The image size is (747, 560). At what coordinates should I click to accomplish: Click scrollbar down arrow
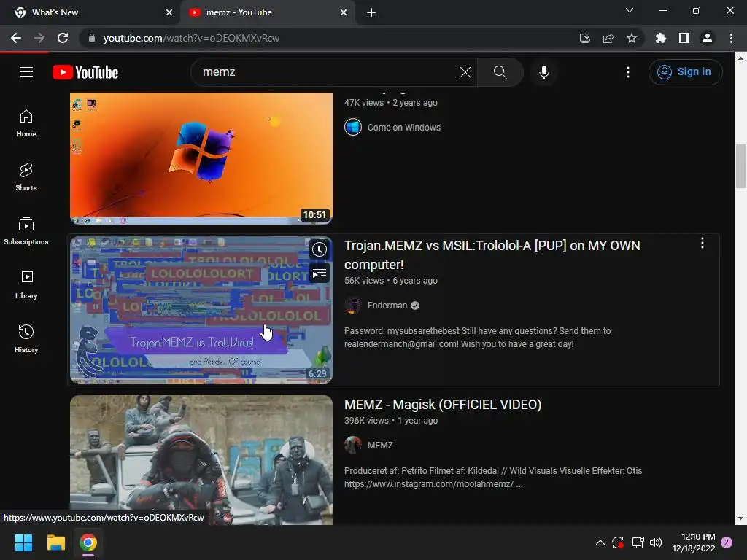[x=740, y=518]
